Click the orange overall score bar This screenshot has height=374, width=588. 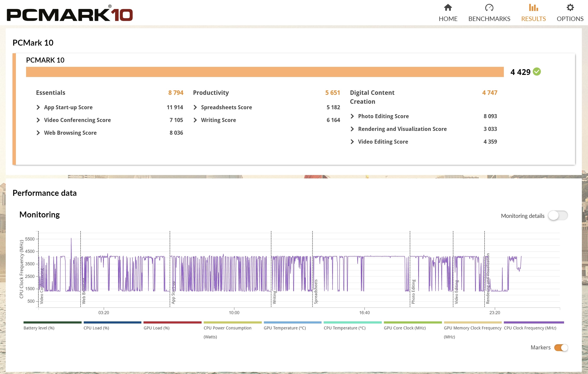tap(265, 72)
